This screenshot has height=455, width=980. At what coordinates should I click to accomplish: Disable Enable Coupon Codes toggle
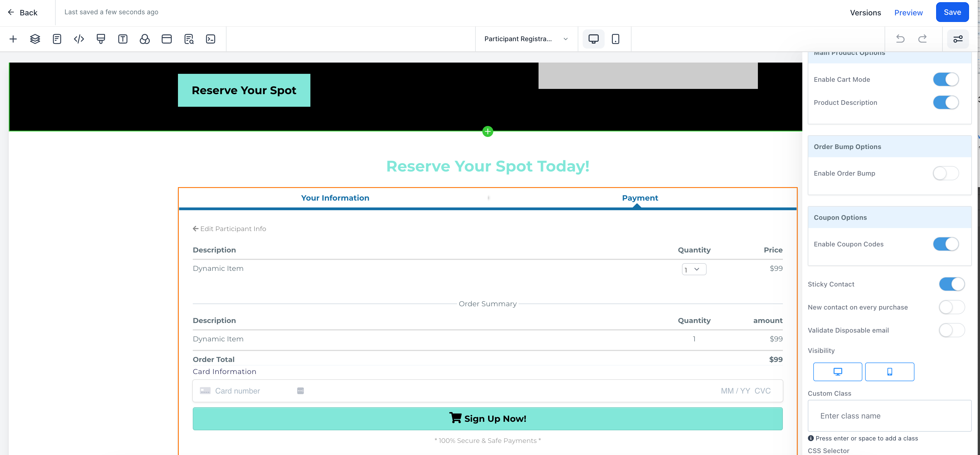pos(946,244)
